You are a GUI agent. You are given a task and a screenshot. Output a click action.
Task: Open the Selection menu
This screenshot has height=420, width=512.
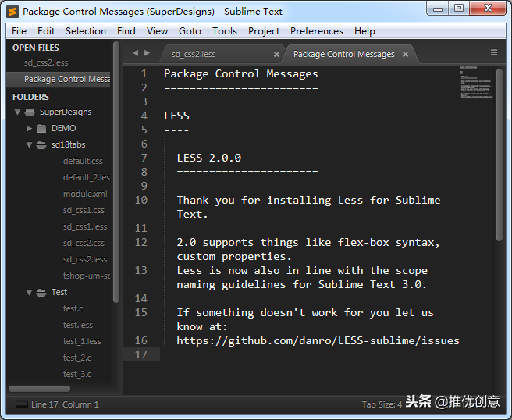pos(86,31)
